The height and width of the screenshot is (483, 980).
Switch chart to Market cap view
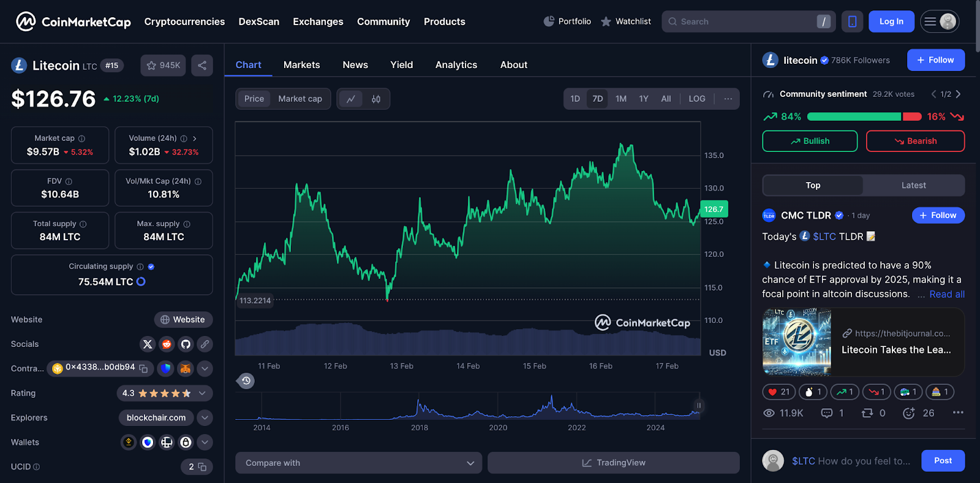300,99
